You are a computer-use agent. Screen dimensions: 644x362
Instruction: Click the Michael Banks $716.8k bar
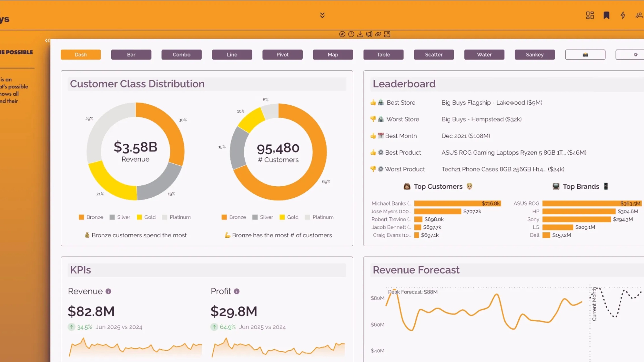[458, 203]
